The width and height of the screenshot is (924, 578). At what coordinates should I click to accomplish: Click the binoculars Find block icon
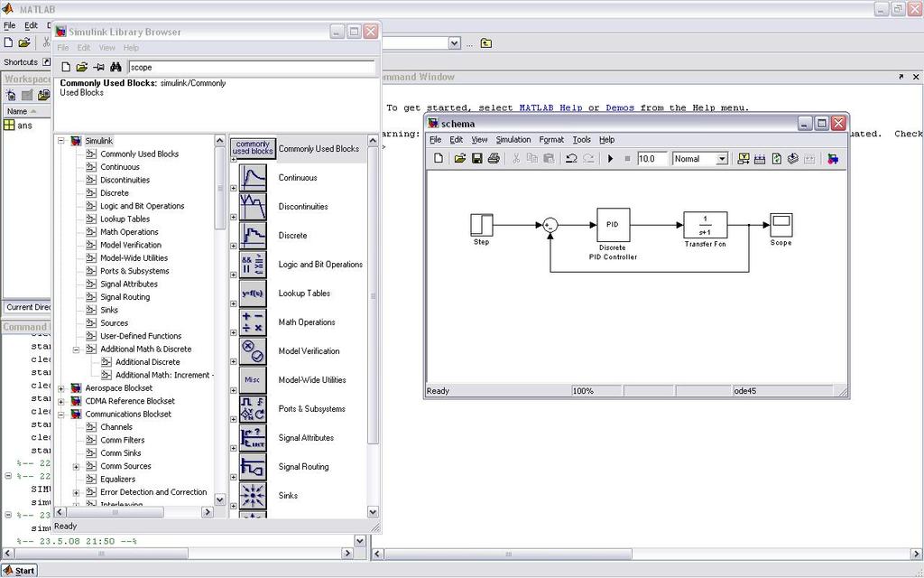coord(115,67)
